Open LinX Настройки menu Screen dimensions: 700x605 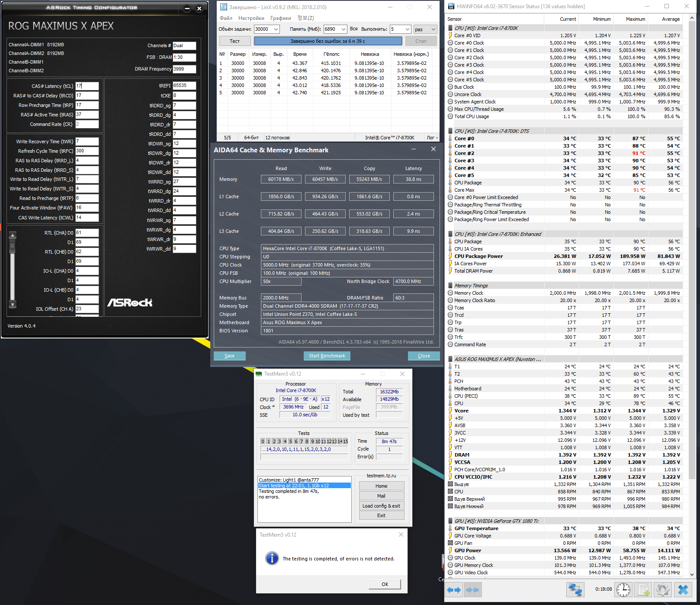click(x=251, y=18)
